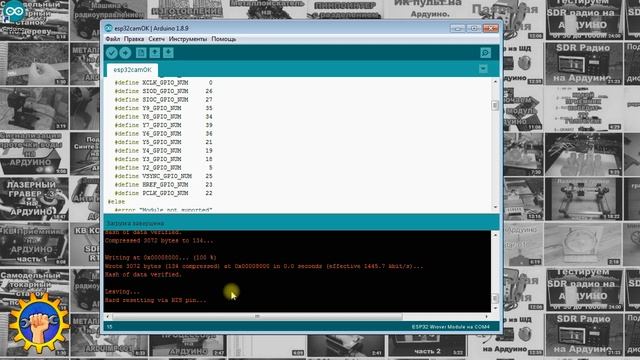
Task: Open a sketch with the Open icon
Action: click(155, 53)
